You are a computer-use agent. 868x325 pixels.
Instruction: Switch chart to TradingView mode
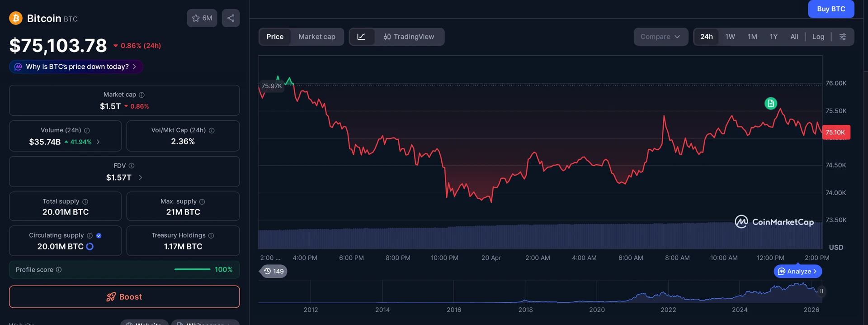(409, 37)
